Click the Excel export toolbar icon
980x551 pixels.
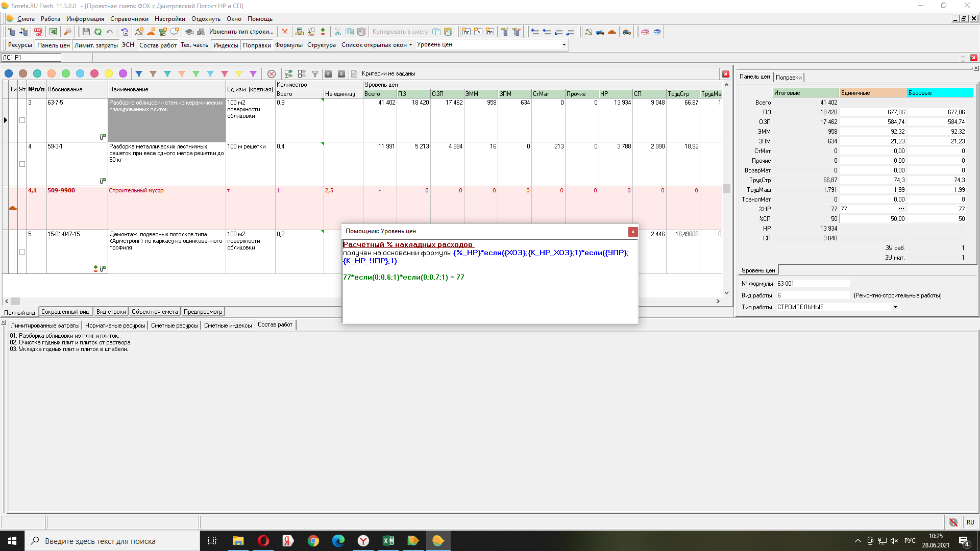point(53,32)
